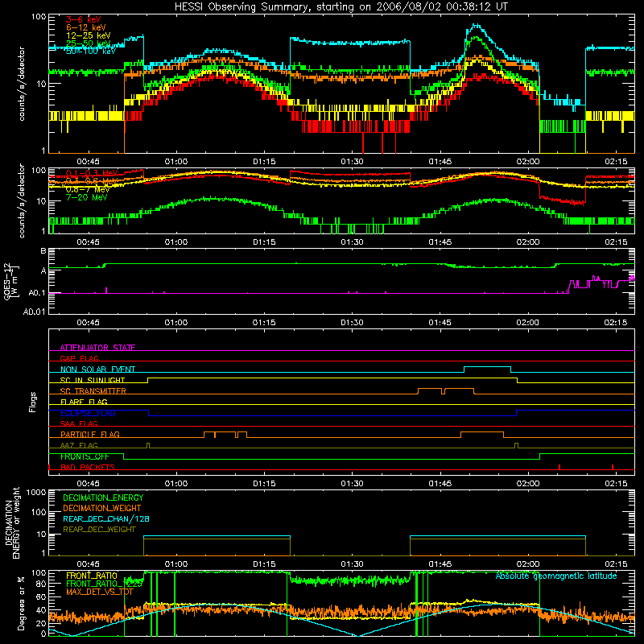This screenshot has width=644, height=644.
Task: Select 01:00 tick under the decimation panel
Action: [x=176, y=564]
